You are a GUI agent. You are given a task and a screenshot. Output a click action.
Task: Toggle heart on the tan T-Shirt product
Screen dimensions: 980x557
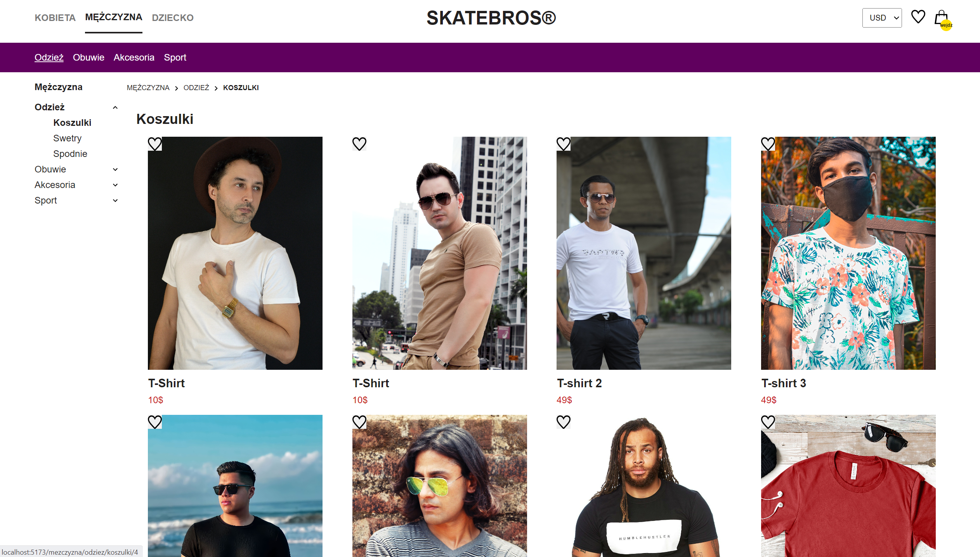[x=359, y=144]
